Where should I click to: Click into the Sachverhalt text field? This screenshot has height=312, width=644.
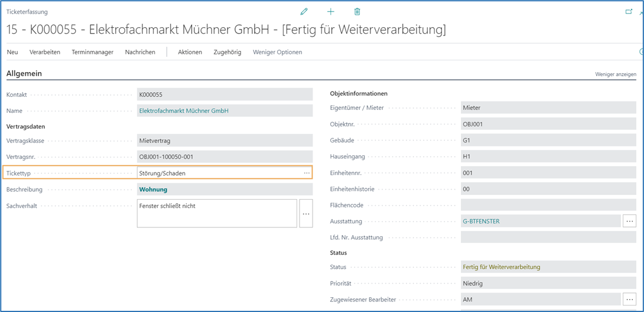point(216,213)
